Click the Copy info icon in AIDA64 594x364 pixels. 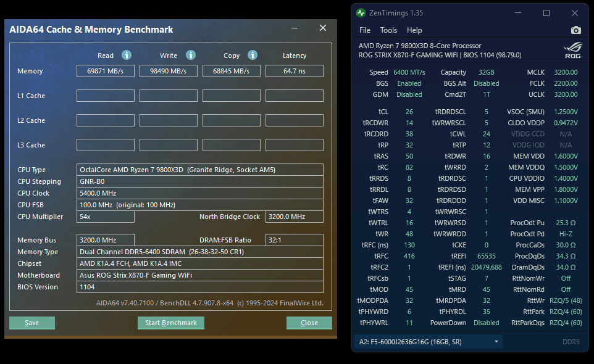point(253,56)
